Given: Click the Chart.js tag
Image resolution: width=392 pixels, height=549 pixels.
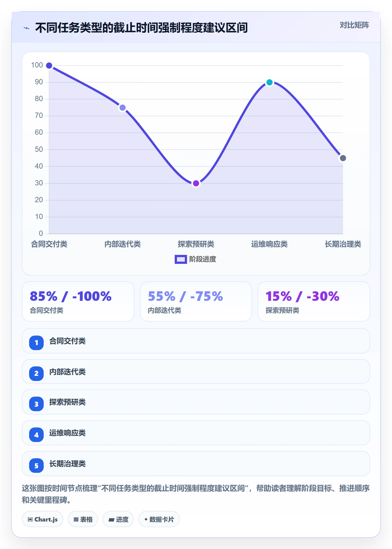Looking at the screenshot, I should 43,519.
